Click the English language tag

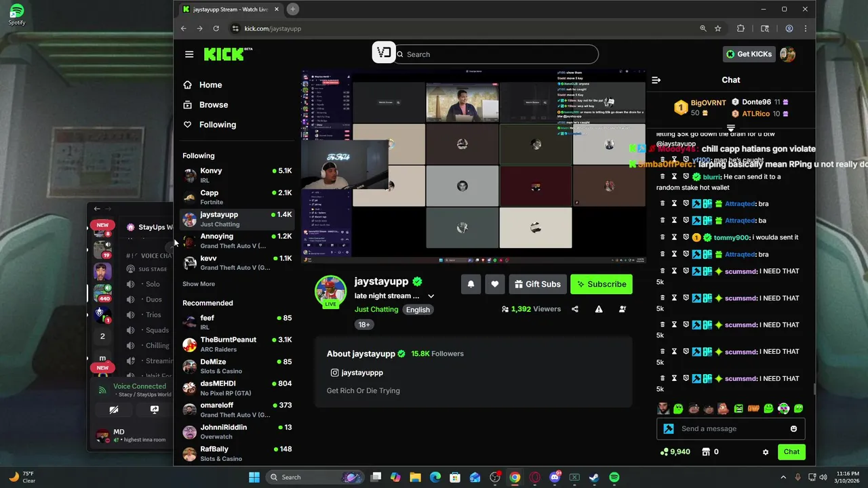point(418,310)
